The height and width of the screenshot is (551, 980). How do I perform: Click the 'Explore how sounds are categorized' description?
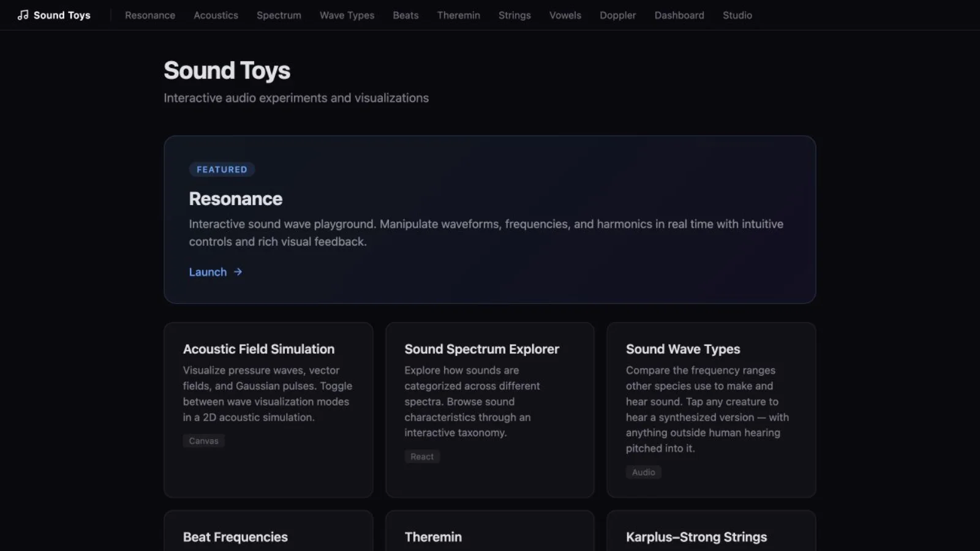point(472,402)
